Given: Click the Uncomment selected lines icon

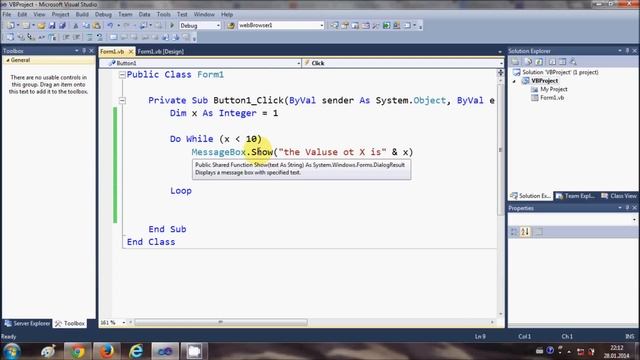Looking at the screenshot, I should point(99,37).
